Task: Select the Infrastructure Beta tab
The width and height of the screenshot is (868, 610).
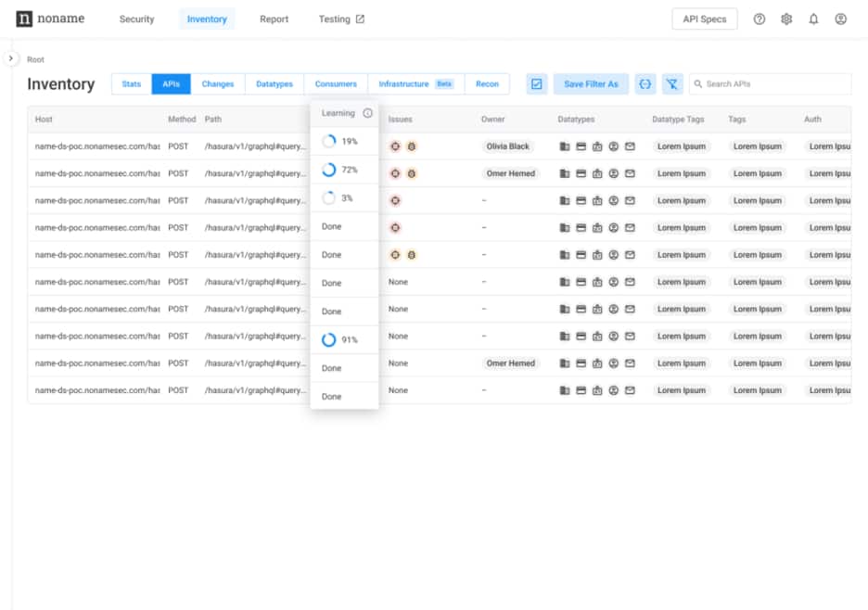Action: [415, 84]
